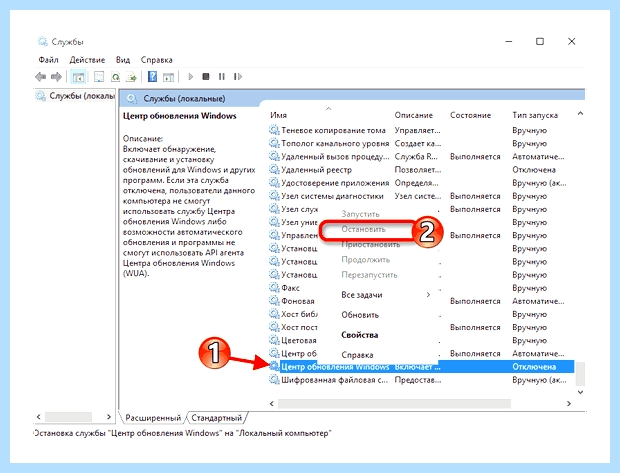Open Свойства from the context menu
Screen dimensions: 620x473
coord(359,335)
